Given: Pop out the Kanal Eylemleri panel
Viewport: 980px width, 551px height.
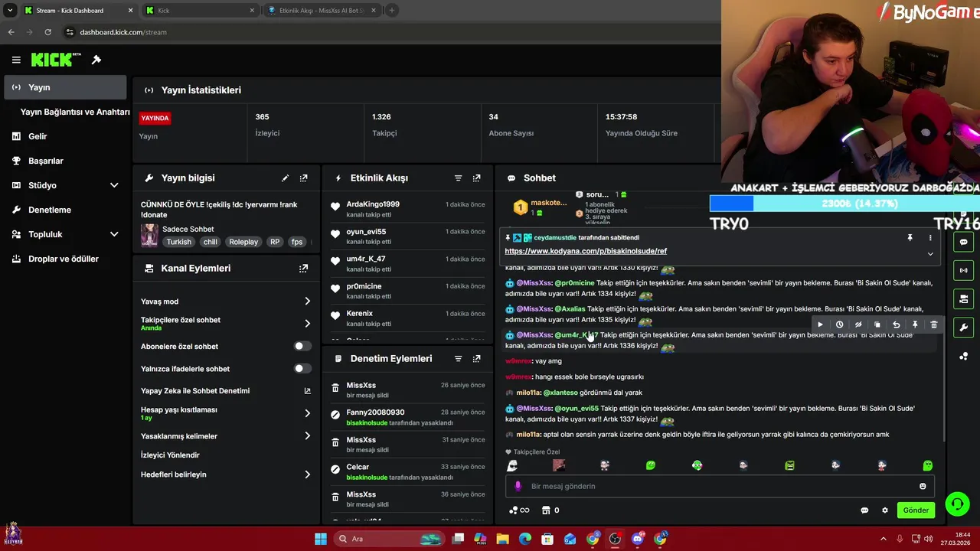Looking at the screenshot, I should (x=304, y=269).
